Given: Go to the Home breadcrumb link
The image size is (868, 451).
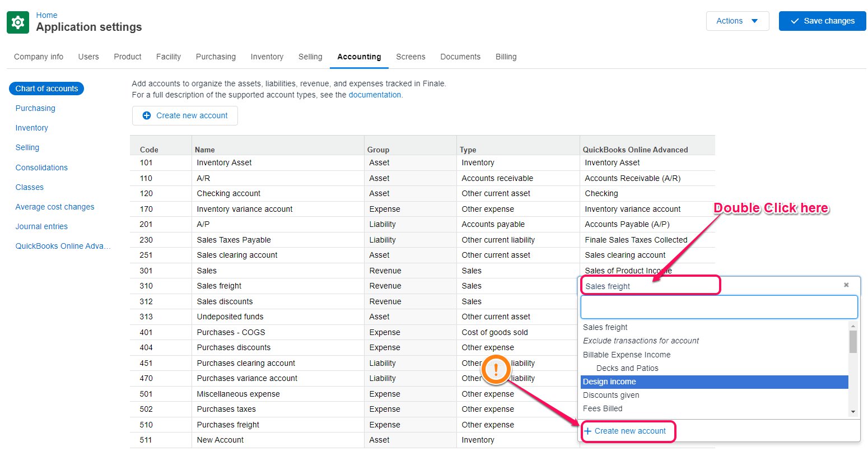Looking at the screenshot, I should tap(46, 15).
